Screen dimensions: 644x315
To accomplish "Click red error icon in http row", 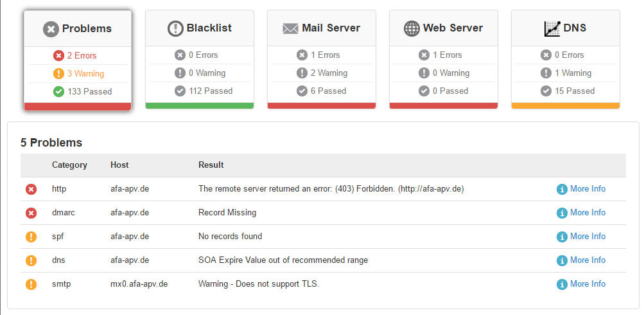I will 31,189.
